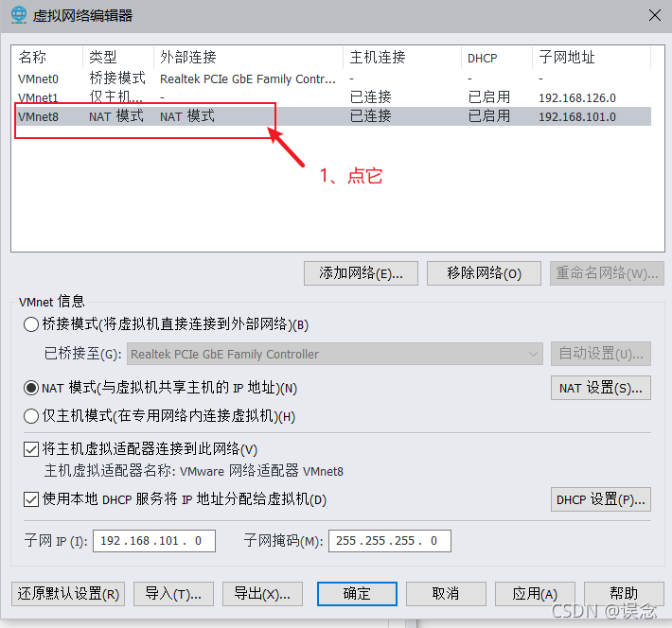Viewport: 672px width, 628px height.
Task: Click the 子网地址 column header
Action: point(592,58)
